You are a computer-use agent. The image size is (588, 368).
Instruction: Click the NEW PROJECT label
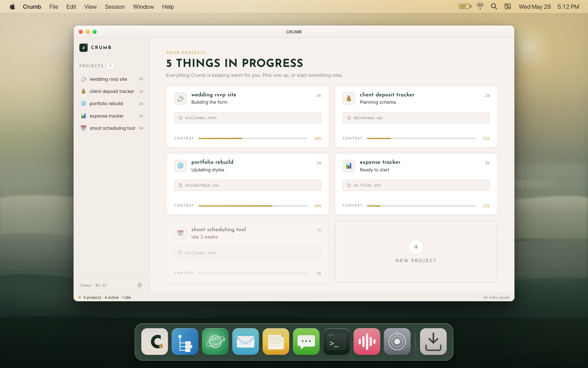(x=416, y=261)
